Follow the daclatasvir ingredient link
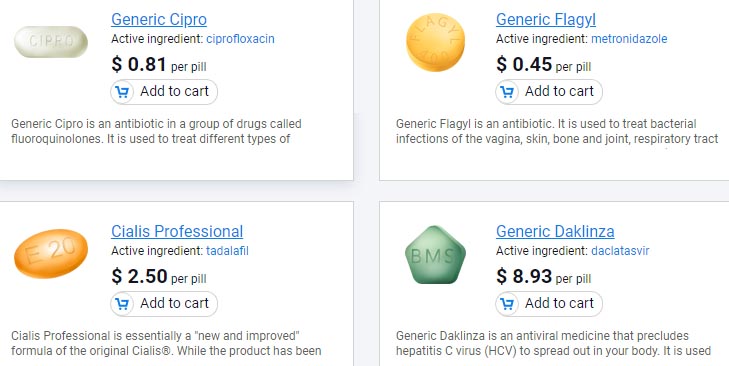Image resolution: width=729 pixels, height=366 pixels. (x=620, y=251)
